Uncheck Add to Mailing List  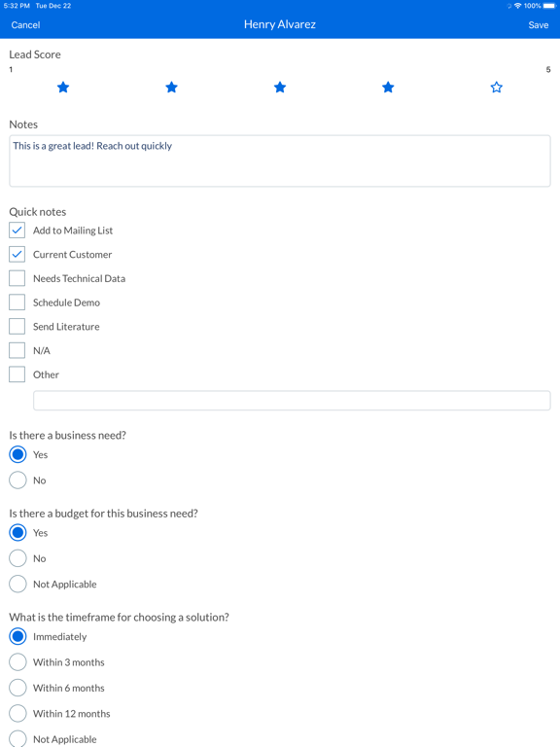point(17,231)
